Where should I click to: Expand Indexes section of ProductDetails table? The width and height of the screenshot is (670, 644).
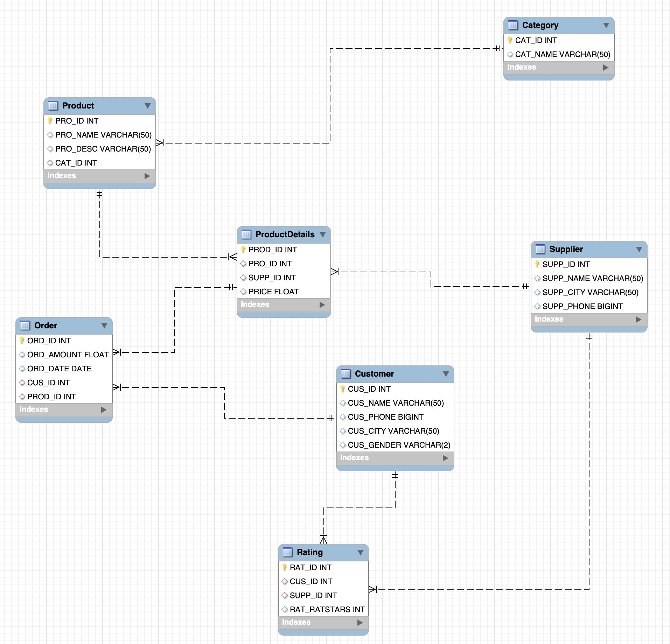(x=322, y=305)
